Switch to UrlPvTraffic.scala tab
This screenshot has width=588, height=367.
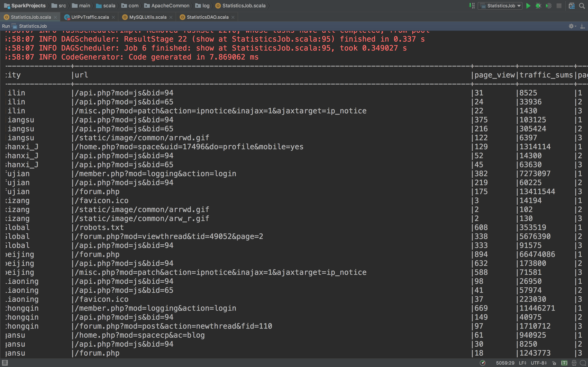pos(90,17)
